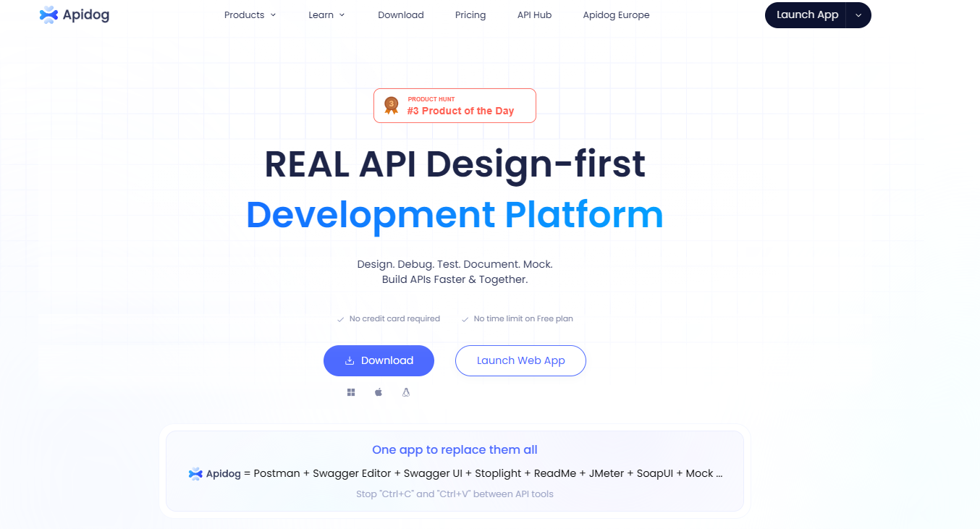
Task: Click the Apidog icon in comparison banner
Action: tap(195, 473)
